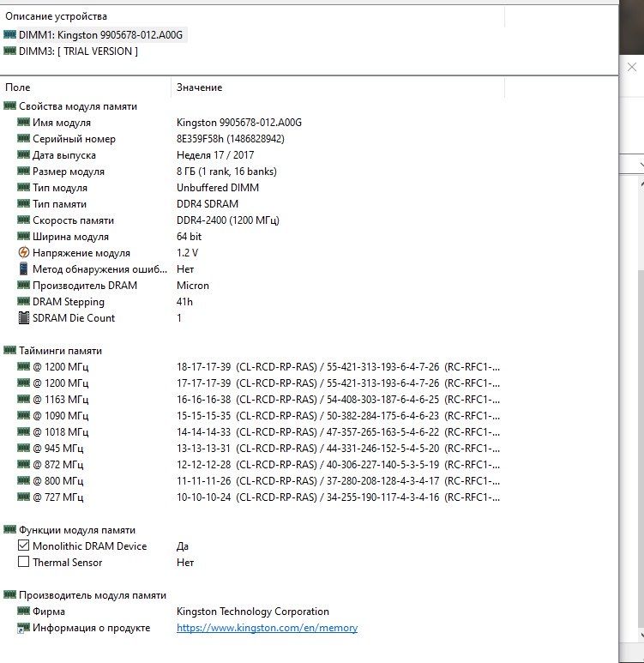
Task: Select the value Kingston Technology Corporation
Action: pyautogui.click(x=253, y=612)
